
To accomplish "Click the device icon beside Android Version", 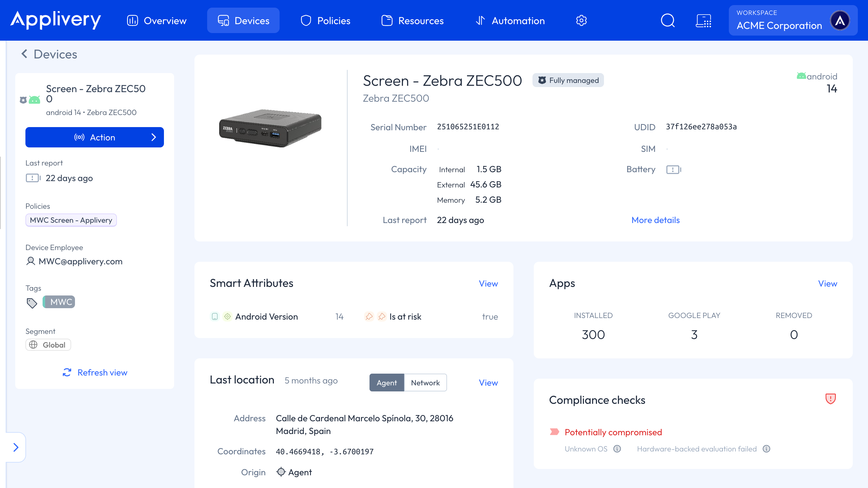I will pos(215,316).
